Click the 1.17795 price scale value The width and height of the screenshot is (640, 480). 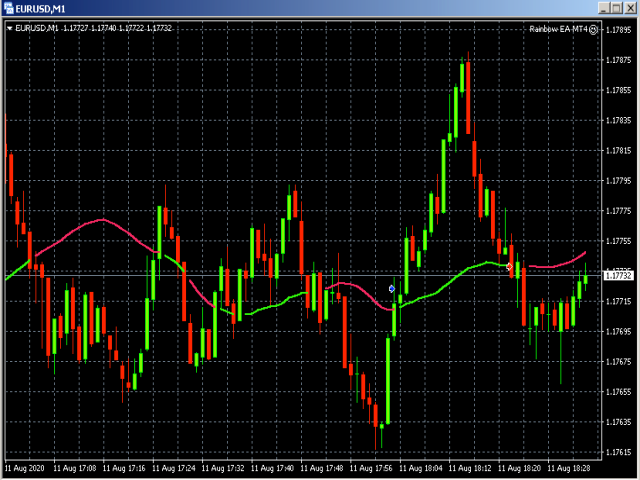[618, 181]
